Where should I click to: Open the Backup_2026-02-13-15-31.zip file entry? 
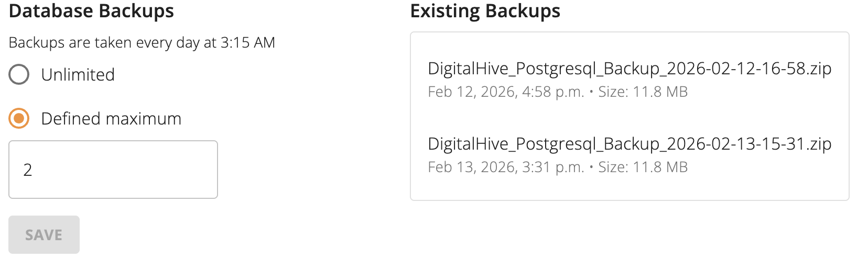629,144
